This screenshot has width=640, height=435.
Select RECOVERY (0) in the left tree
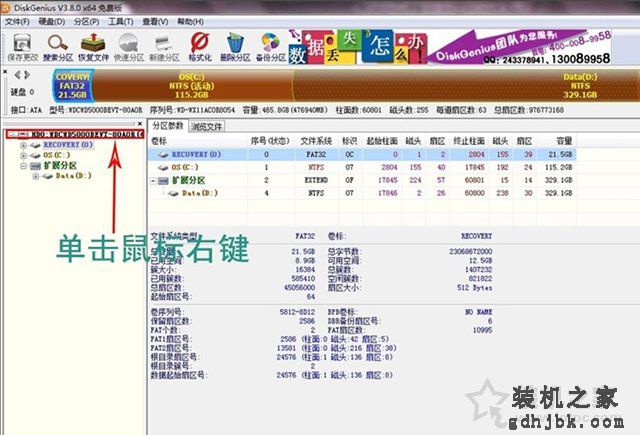(x=68, y=145)
